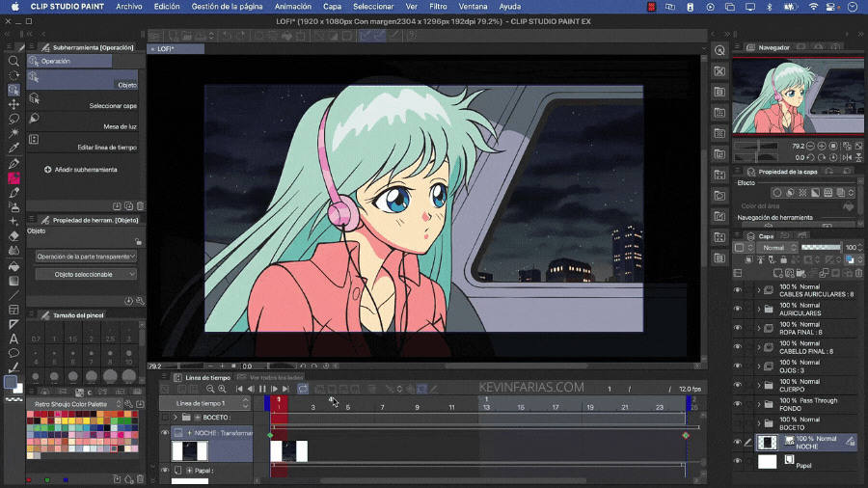Click the green end keyframe on the NOCHE track
Image resolution: width=868 pixels, height=488 pixels.
click(686, 435)
